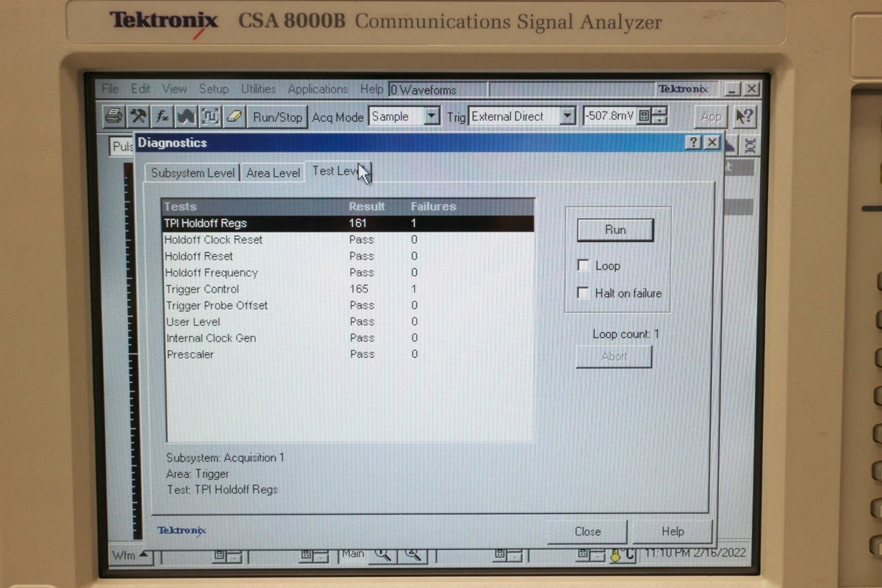Image resolution: width=882 pixels, height=588 pixels.
Task: Click the What's This help pointer icon
Action: click(x=745, y=116)
